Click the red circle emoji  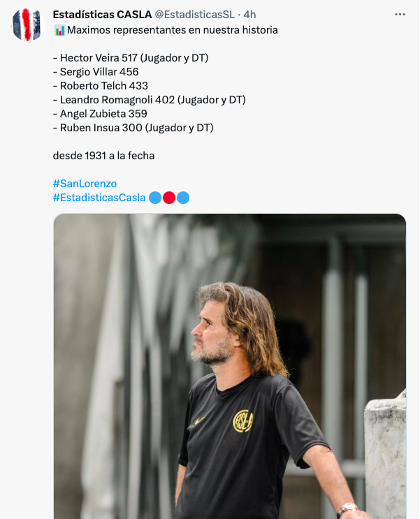[169, 198]
